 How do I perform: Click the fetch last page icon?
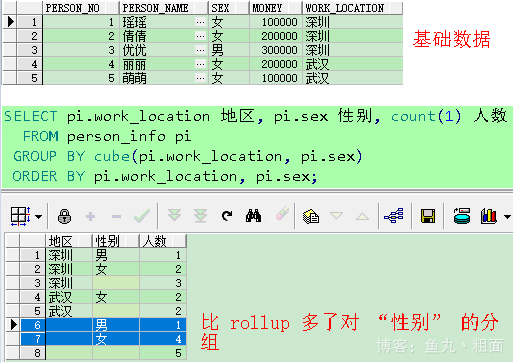click(x=200, y=216)
